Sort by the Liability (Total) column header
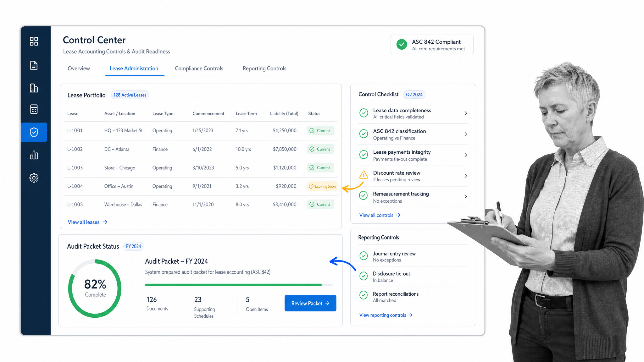The image size is (644, 362). click(284, 114)
